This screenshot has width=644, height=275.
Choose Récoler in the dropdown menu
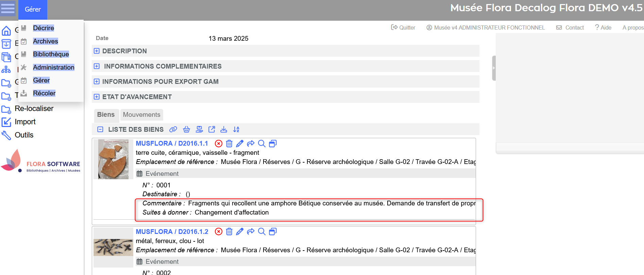[44, 93]
